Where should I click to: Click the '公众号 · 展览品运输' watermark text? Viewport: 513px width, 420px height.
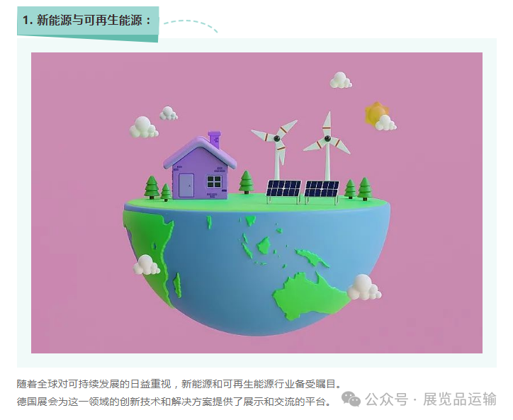pos(431,399)
